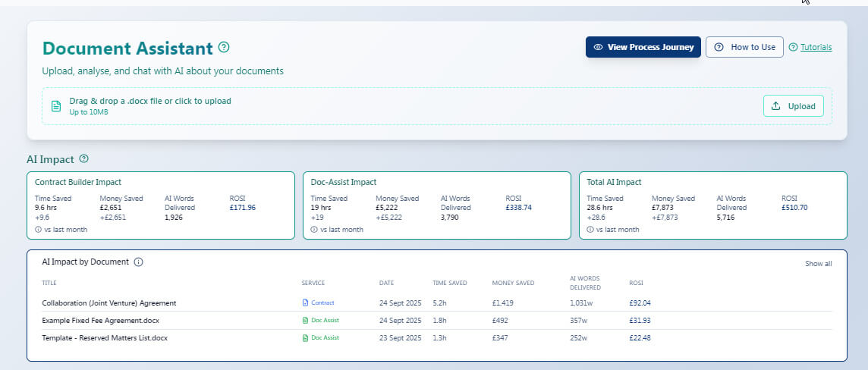
Task: Click info icon beside AI Impact by Document
Action: [x=139, y=262]
